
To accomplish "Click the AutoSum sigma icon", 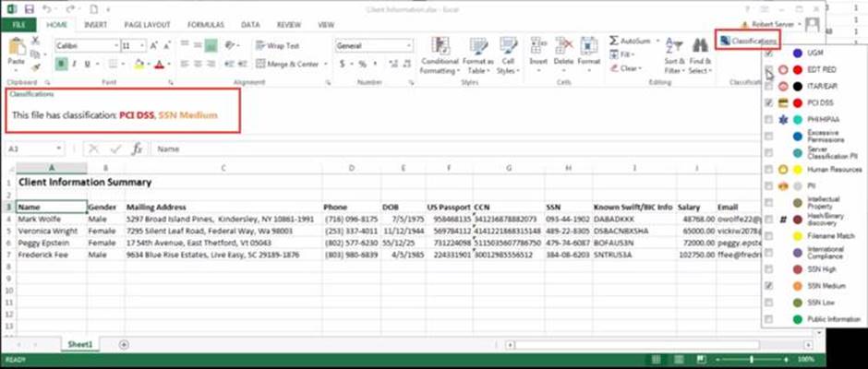I will [615, 42].
